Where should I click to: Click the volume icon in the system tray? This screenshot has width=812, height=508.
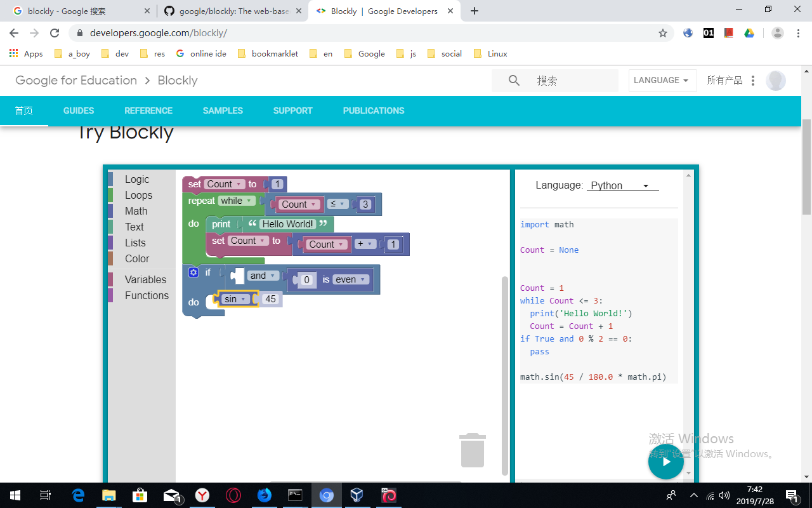(724, 495)
